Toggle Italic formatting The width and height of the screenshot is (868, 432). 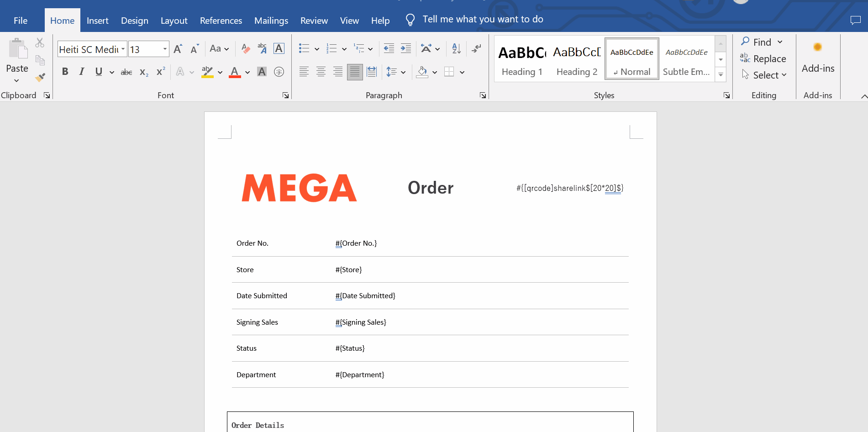pos(82,72)
